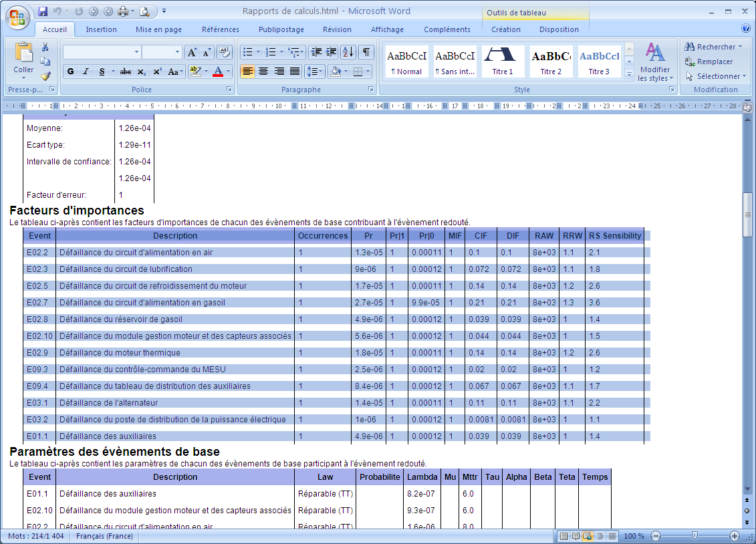Open print preview from quick access toolbar
Viewport: 756px width, 544px height.
pos(144,11)
